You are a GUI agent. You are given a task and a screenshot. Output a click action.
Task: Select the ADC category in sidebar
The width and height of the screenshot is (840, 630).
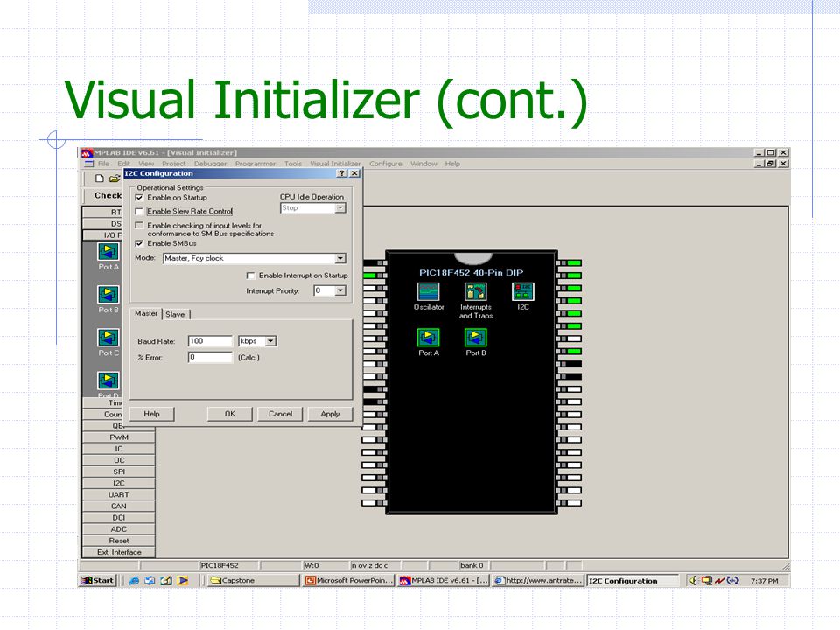click(119, 529)
